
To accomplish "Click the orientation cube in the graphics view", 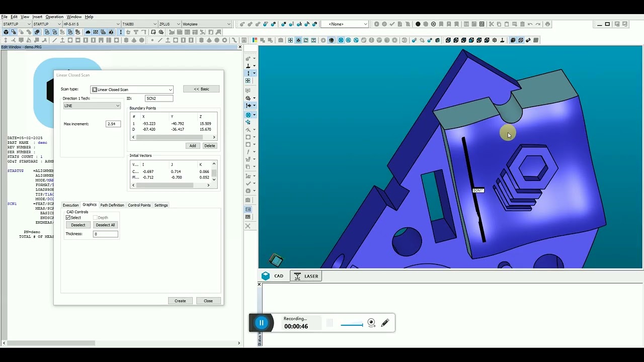I will (x=276, y=260).
